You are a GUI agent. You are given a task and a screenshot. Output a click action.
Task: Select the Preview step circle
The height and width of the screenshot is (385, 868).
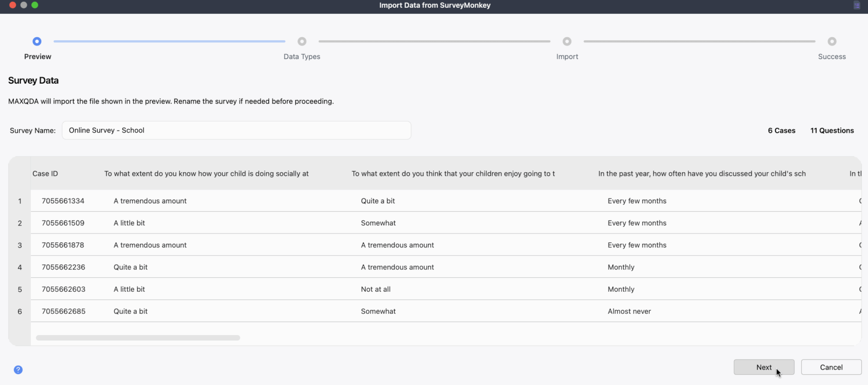[x=37, y=41]
